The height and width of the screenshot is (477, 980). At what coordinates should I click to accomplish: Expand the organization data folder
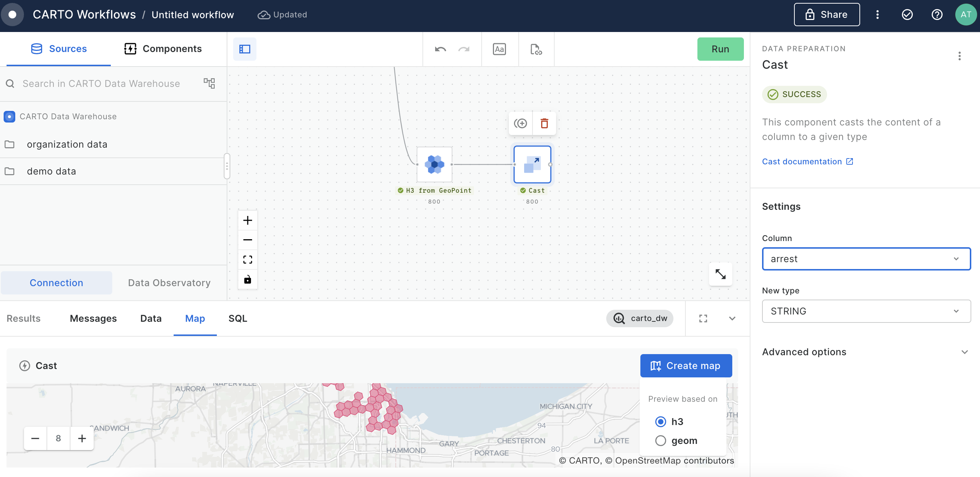click(113, 145)
